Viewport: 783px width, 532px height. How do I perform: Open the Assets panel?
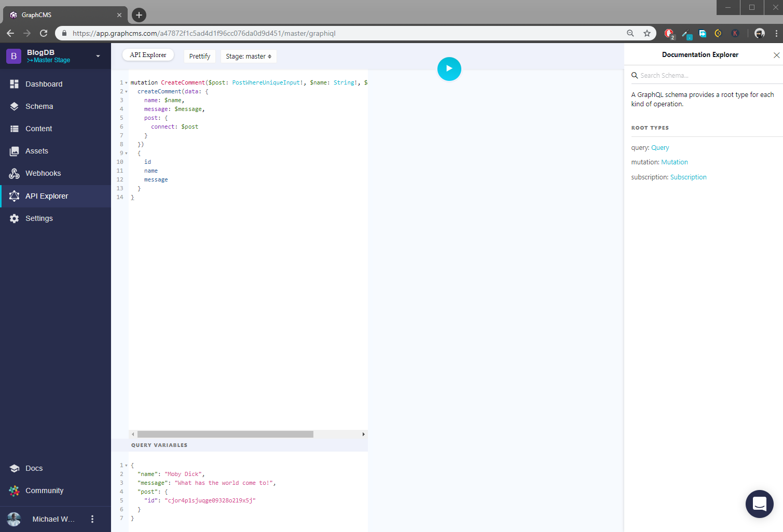coord(36,150)
